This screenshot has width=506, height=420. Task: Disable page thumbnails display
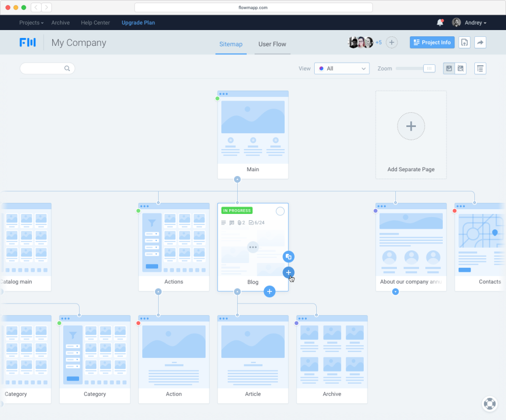click(460, 69)
